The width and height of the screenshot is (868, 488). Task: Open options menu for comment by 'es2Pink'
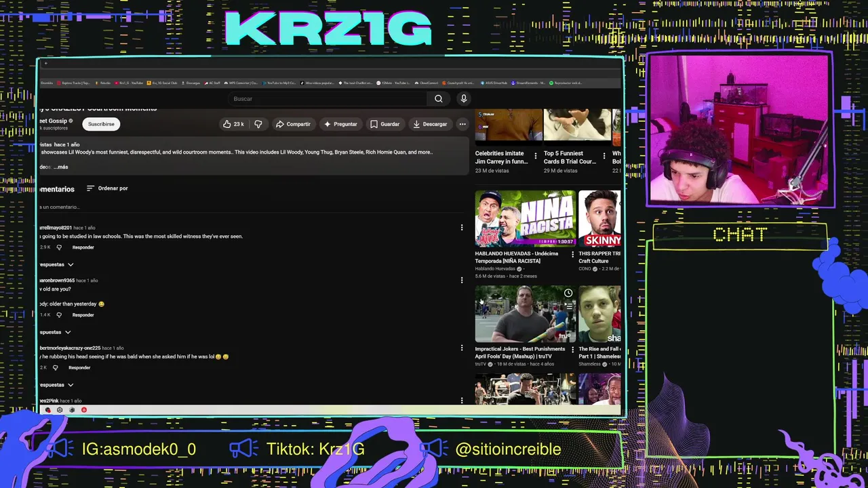462,401
